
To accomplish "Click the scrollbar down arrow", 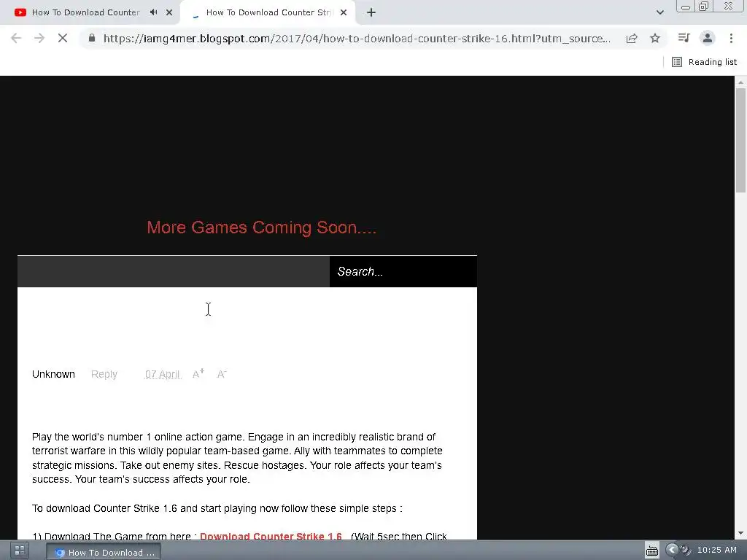I will 740,533.
